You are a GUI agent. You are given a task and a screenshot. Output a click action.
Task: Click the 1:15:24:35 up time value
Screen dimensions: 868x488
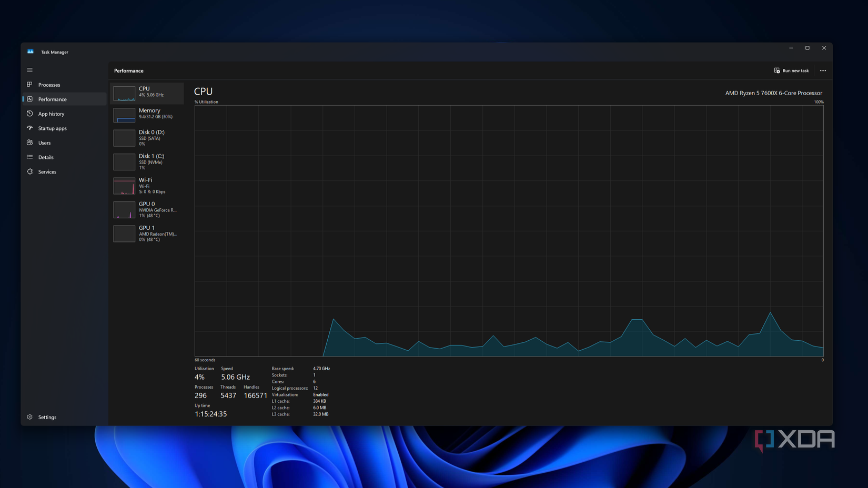210,414
